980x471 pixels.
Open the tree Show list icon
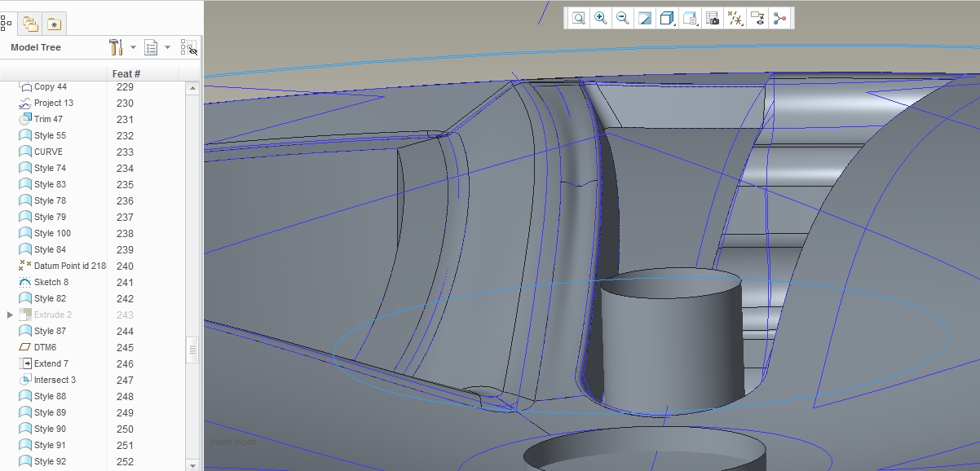click(151, 47)
